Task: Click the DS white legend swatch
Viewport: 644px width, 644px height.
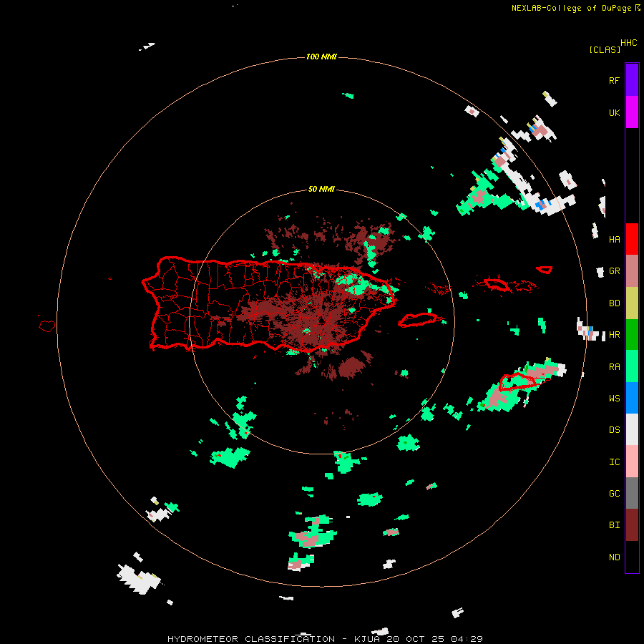Action: [632, 429]
